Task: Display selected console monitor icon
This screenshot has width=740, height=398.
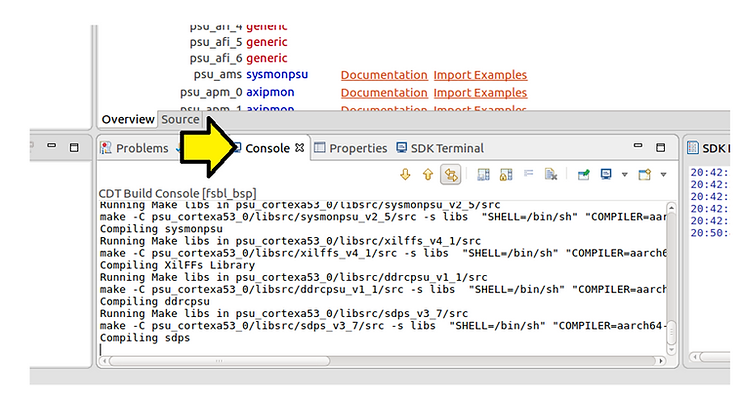Action: pos(606,174)
